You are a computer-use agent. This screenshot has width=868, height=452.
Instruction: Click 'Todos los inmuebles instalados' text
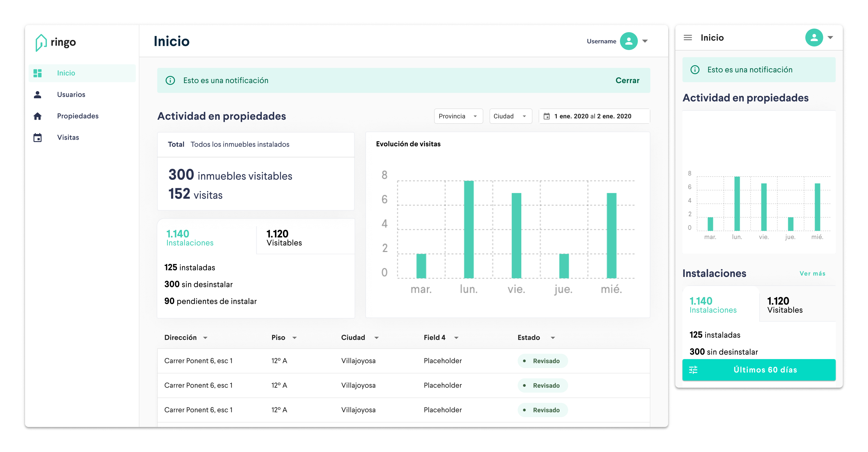tap(240, 145)
